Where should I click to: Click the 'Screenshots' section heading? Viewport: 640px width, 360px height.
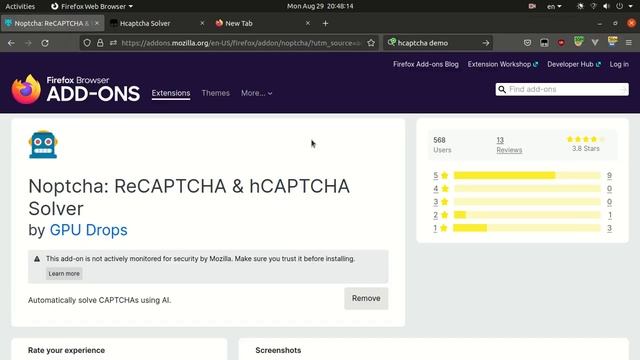(x=278, y=350)
